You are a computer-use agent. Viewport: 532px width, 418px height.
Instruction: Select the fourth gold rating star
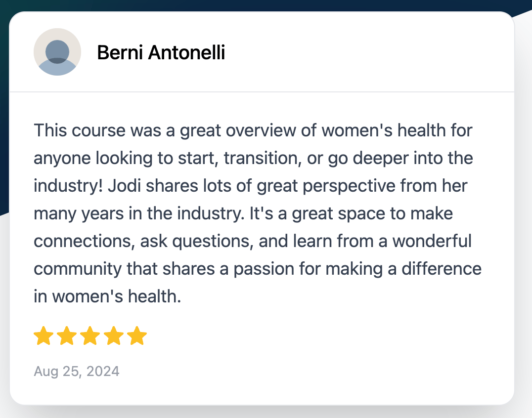coord(114,335)
